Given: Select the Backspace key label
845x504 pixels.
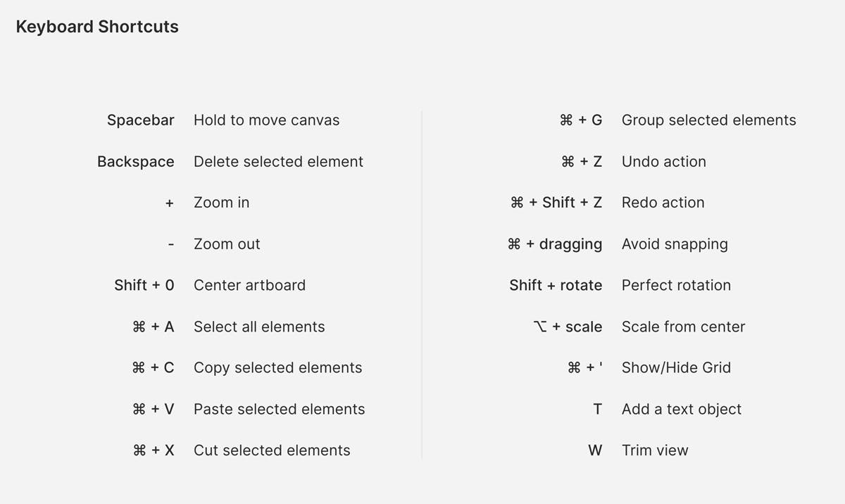Looking at the screenshot, I should click(x=135, y=162).
